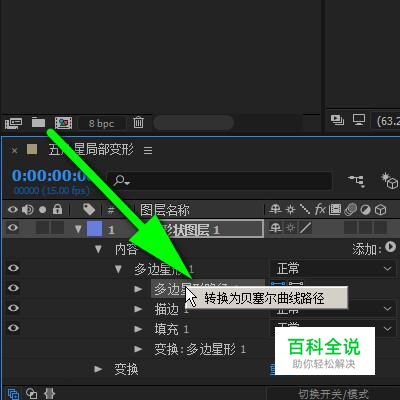Toggle eye for 描边 1 row

pyautogui.click(x=13, y=308)
